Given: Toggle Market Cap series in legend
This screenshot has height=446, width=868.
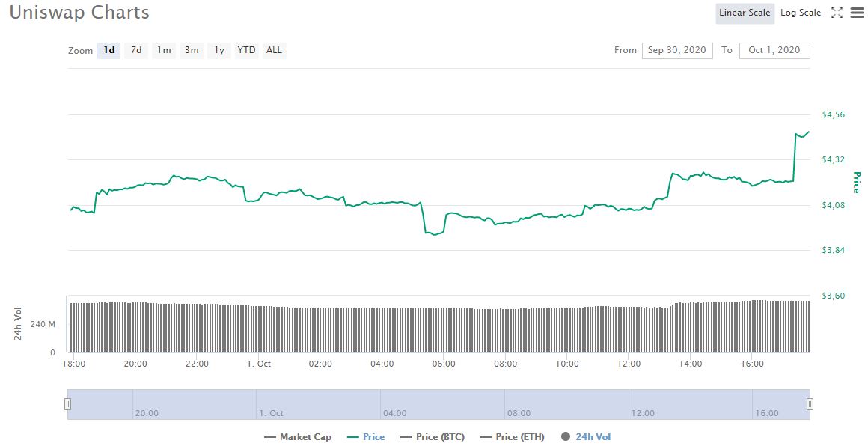Looking at the screenshot, I should [x=298, y=437].
